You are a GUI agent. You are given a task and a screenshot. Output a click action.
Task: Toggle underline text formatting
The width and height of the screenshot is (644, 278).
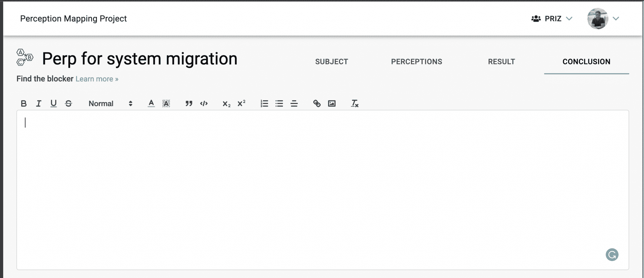point(53,103)
